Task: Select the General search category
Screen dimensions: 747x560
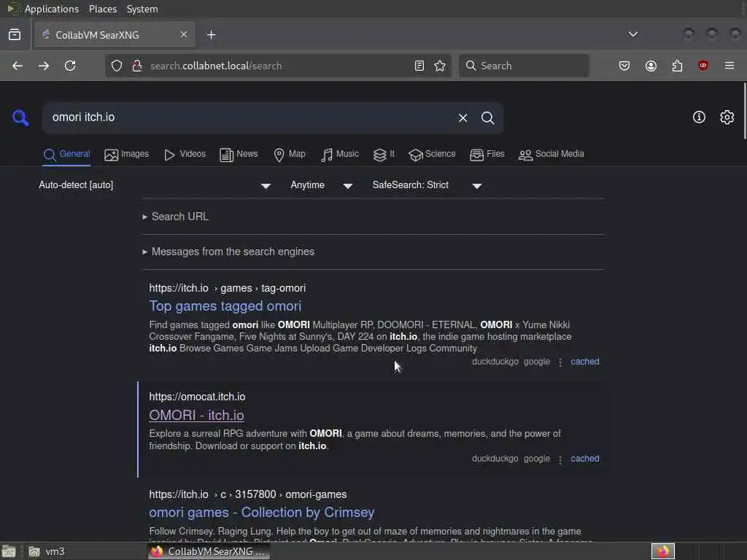Action: [x=66, y=155]
